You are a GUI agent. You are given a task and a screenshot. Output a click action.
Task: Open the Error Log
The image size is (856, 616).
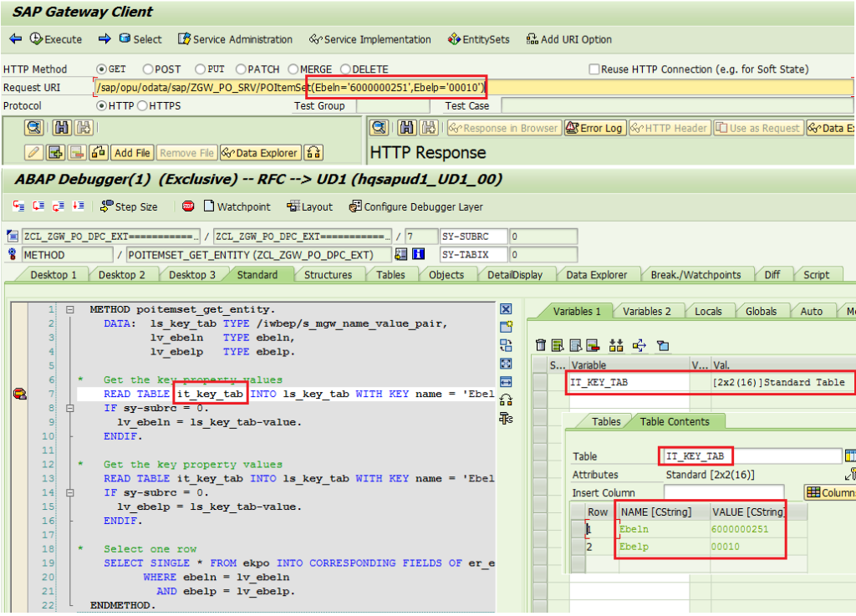[x=594, y=128]
